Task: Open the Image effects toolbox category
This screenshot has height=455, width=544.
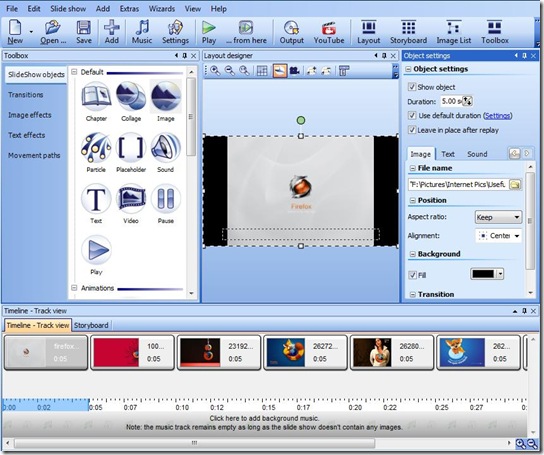Action: point(29,115)
